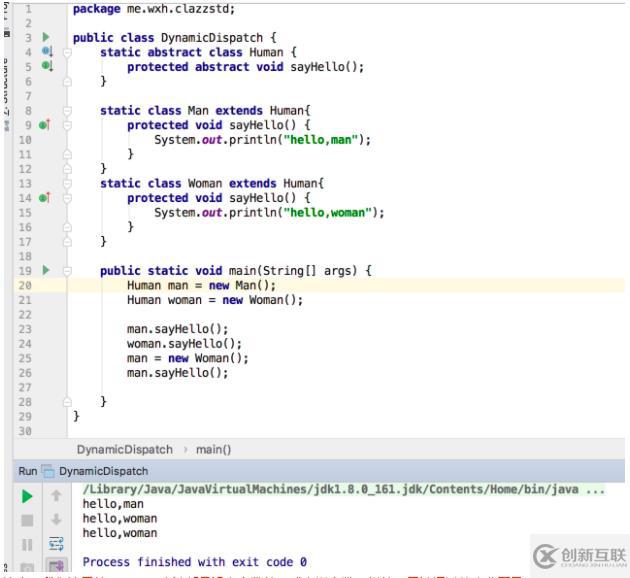
Task: Click the fold end marker on line 28
Action: coord(68,402)
